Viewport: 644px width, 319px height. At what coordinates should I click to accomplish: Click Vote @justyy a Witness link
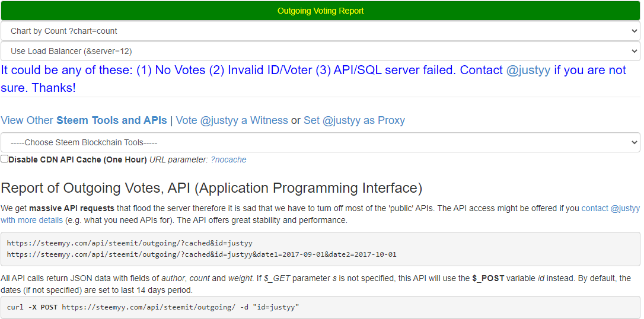[232, 120]
